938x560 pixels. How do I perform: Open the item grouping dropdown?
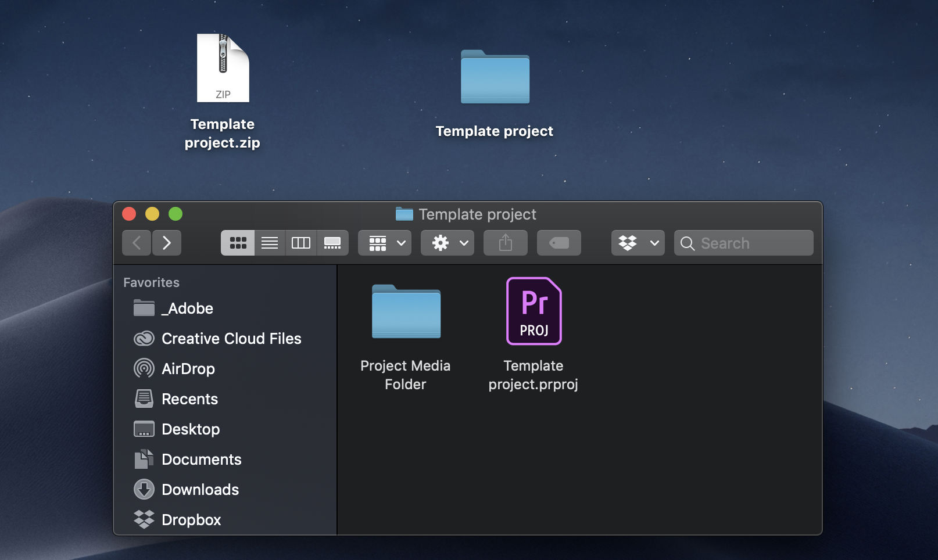coord(384,243)
